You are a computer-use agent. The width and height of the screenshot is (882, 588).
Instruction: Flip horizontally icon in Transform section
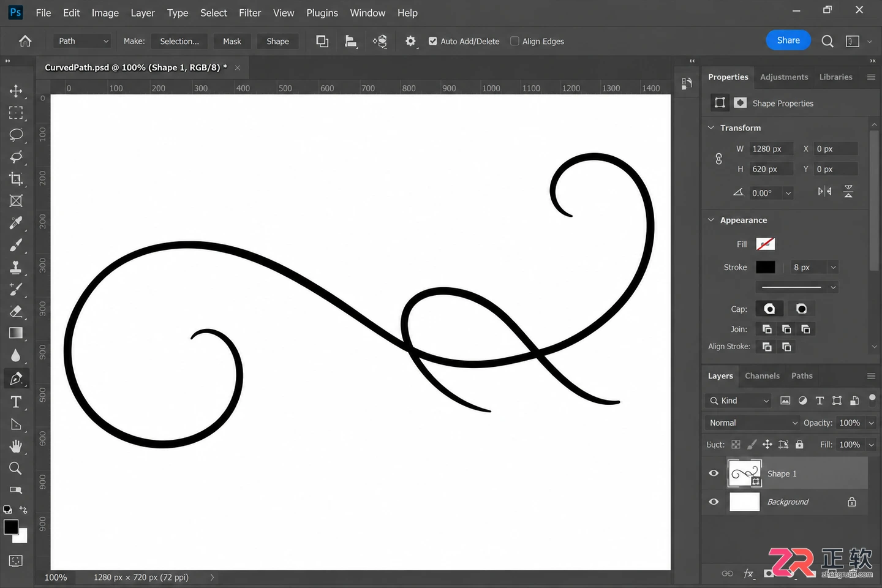pyautogui.click(x=824, y=192)
